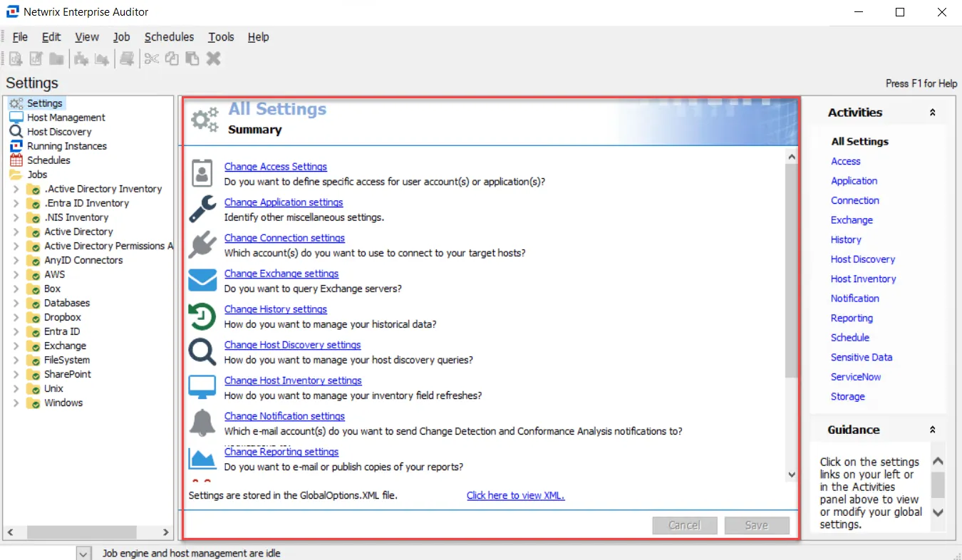This screenshot has height=560, width=962.
Task: Open the status bar dropdown arrow
Action: pos(84,554)
